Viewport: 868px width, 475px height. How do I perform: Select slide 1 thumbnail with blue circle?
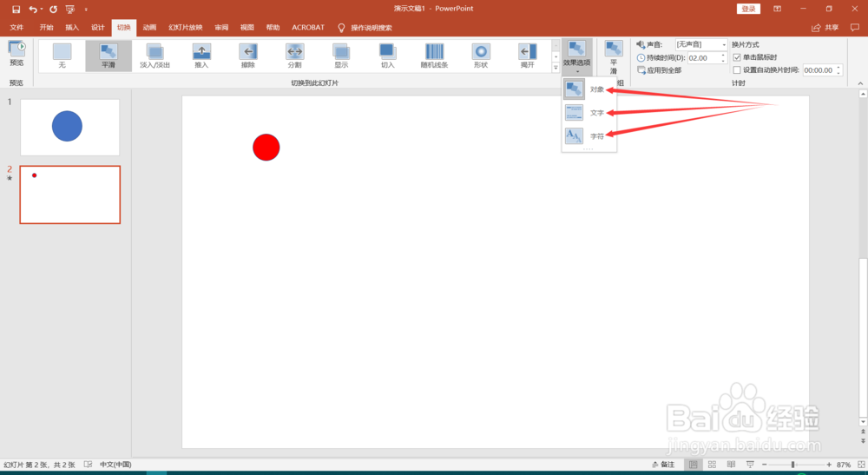69,128
